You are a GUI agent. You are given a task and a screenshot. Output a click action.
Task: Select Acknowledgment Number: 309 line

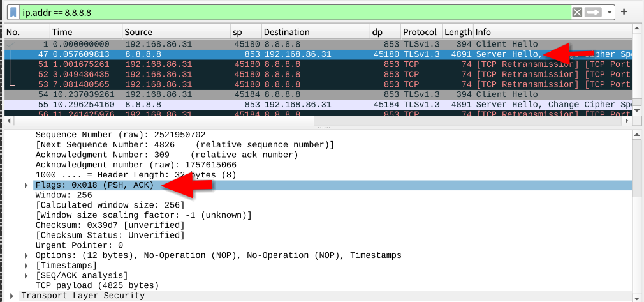coord(166,155)
